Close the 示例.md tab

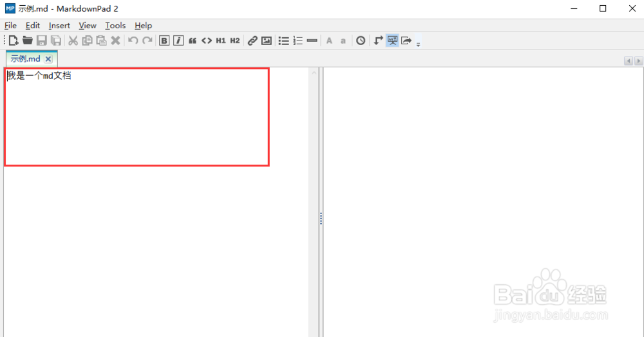point(48,59)
